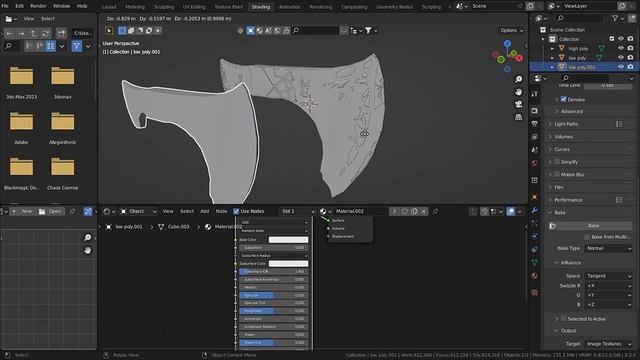
Task: Toggle the Use Nodes checkbox
Action: tap(236, 211)
